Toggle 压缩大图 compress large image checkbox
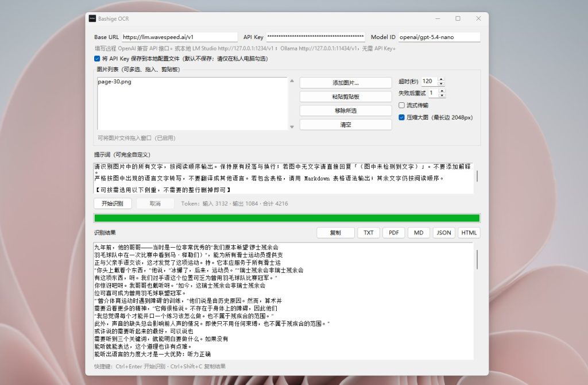This screenshot has width=588, height=385. [401, 117]
